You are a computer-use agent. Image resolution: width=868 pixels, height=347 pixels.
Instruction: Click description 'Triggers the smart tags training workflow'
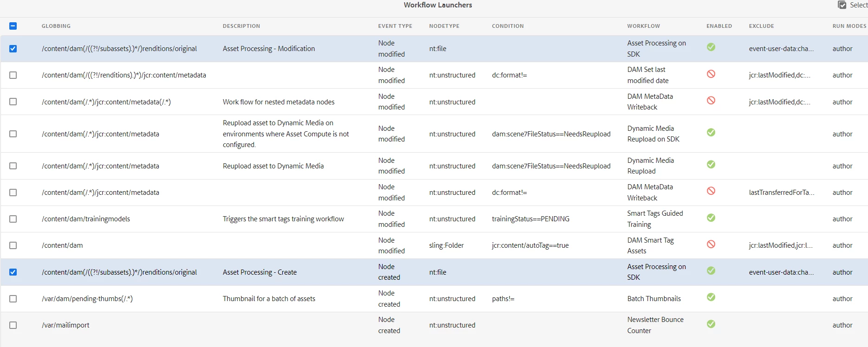(283, 219)
